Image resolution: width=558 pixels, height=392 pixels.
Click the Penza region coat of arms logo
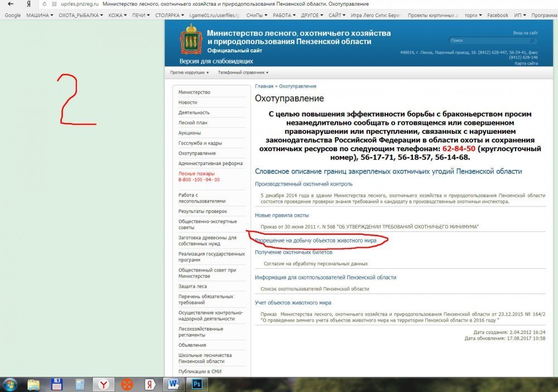(x=190, y=41)
